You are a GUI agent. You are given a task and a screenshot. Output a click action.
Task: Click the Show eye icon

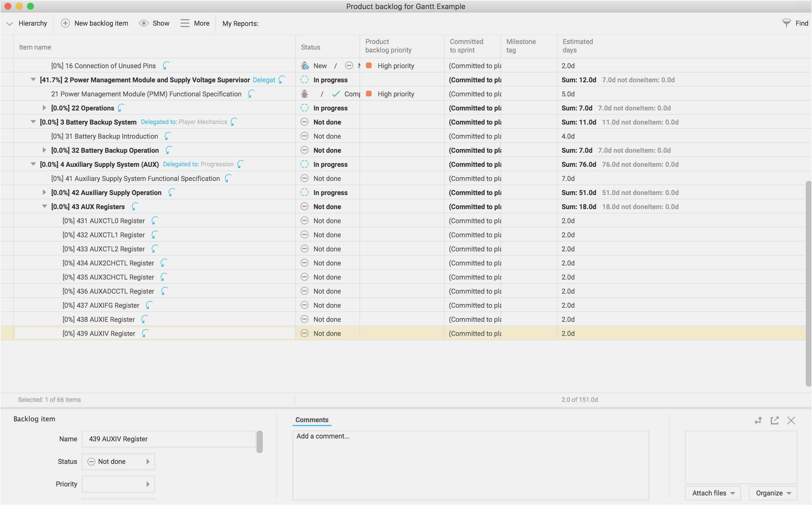click(144, 23)
